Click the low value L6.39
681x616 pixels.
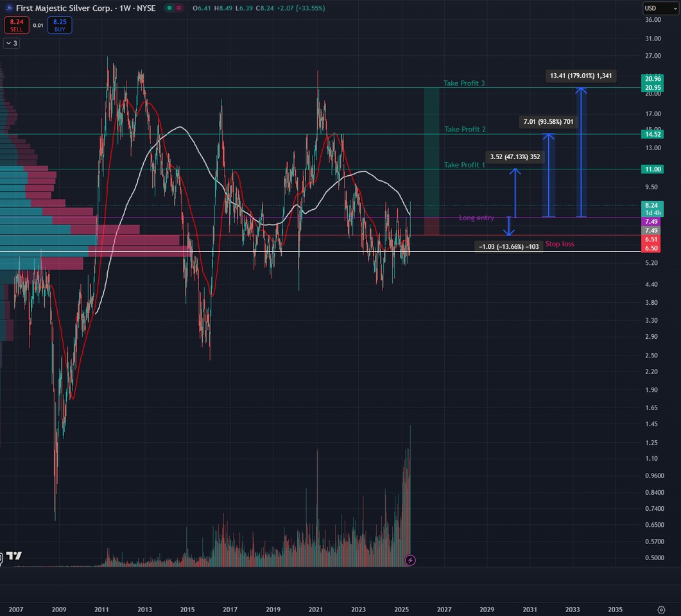pos(244,8)
